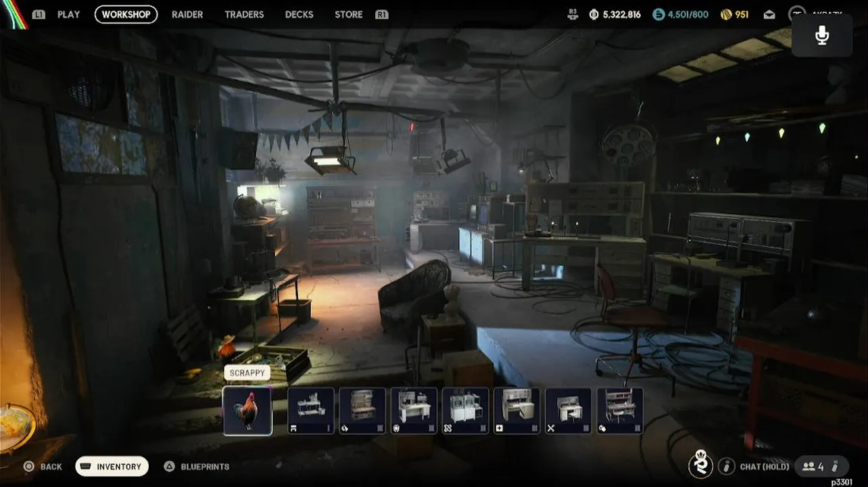Open the Utility station at the row end
This screenshot has width=868, height=487.
[x=620, y=411]
